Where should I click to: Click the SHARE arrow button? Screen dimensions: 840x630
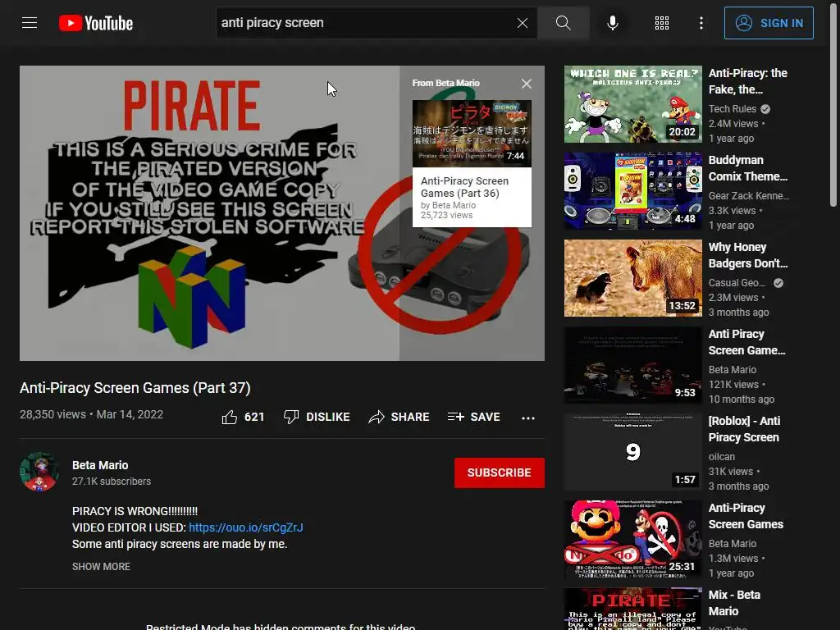[399, 417]
